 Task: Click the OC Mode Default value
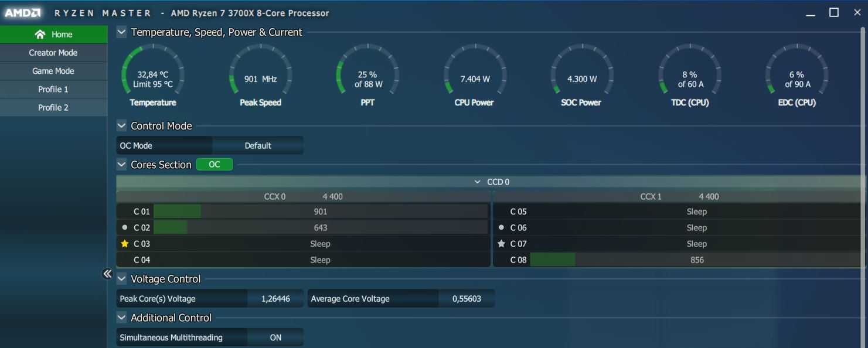258,146
